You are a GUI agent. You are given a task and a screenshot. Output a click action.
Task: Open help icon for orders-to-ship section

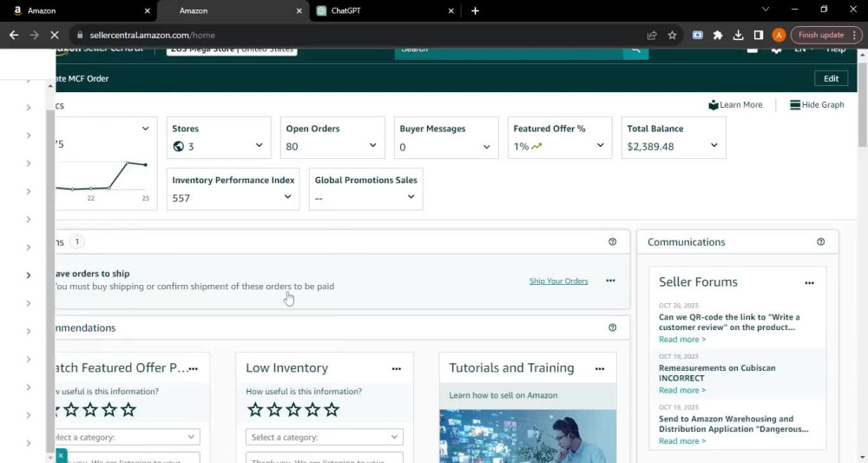tap(612, 242)
